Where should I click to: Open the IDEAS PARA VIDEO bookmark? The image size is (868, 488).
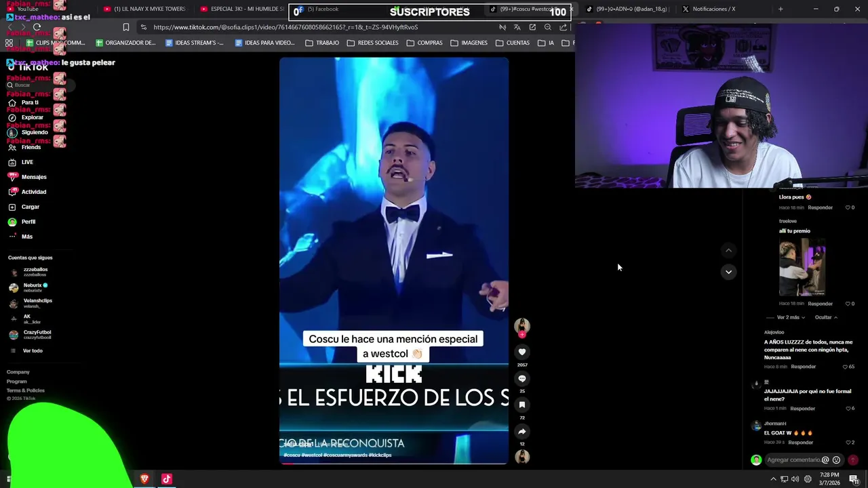[x=264, y=43]
